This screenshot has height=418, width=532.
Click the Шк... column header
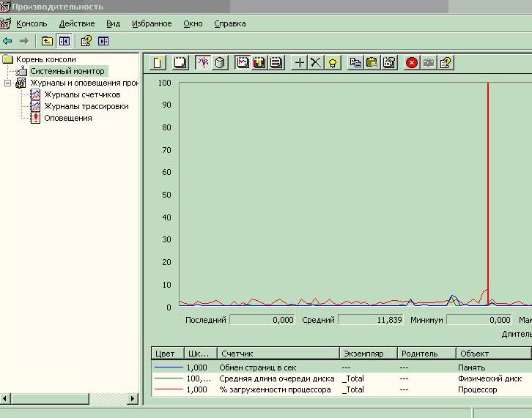[x=201, y=354]
